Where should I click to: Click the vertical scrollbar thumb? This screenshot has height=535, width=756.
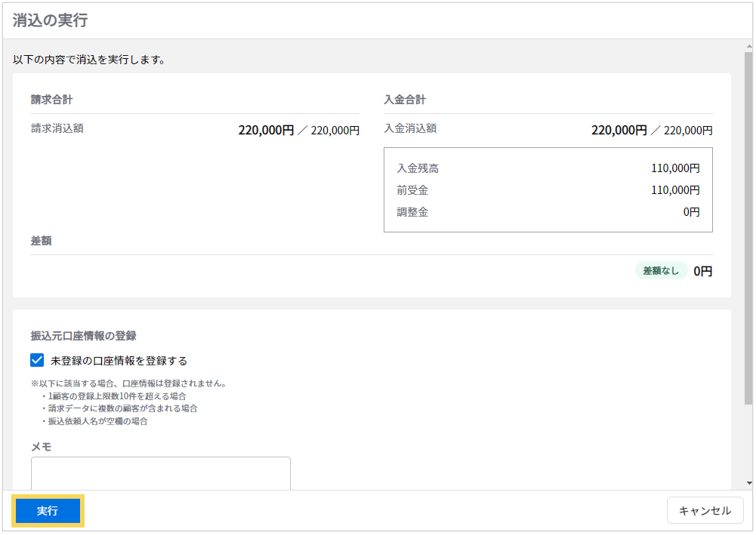coord(748,226)
